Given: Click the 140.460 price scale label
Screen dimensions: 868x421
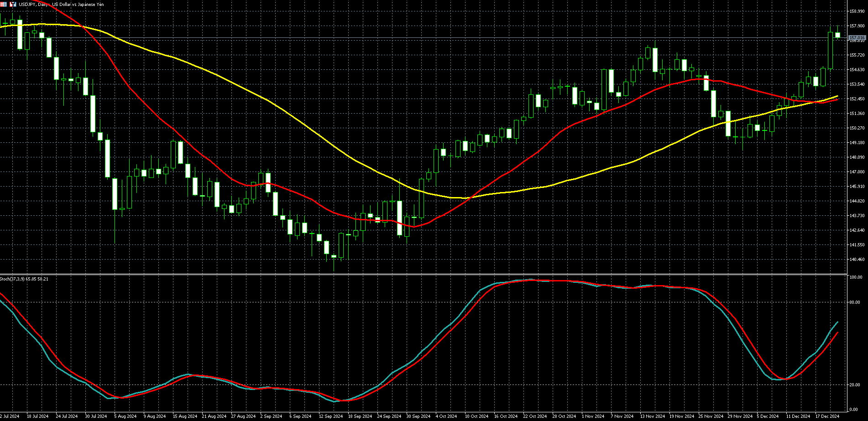Looking at the screenshot, I should point(857,260).
